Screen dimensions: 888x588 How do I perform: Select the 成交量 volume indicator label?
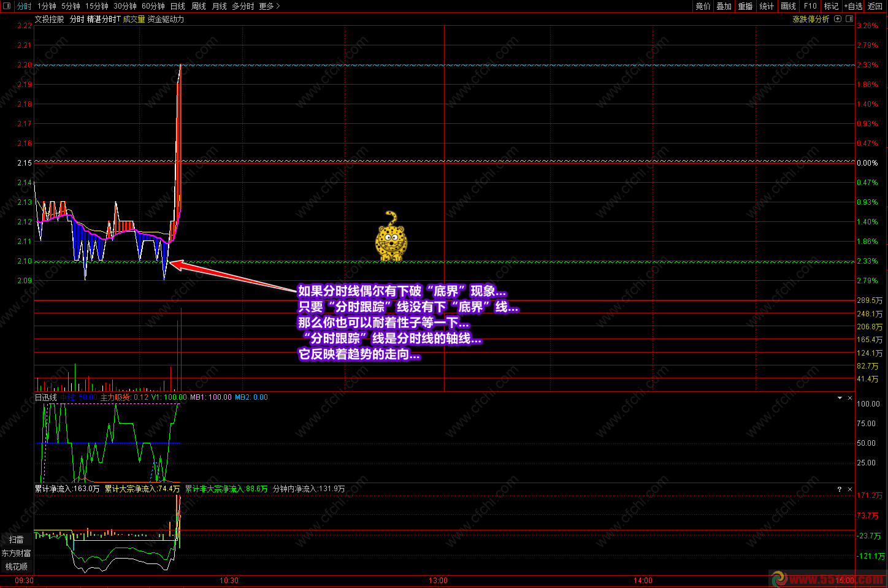134,19
